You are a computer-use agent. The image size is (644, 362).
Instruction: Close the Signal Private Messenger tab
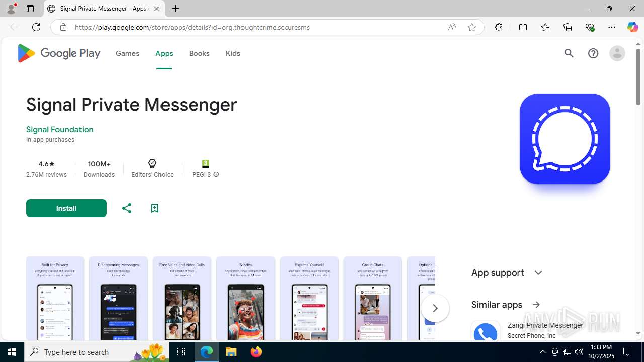156,9
